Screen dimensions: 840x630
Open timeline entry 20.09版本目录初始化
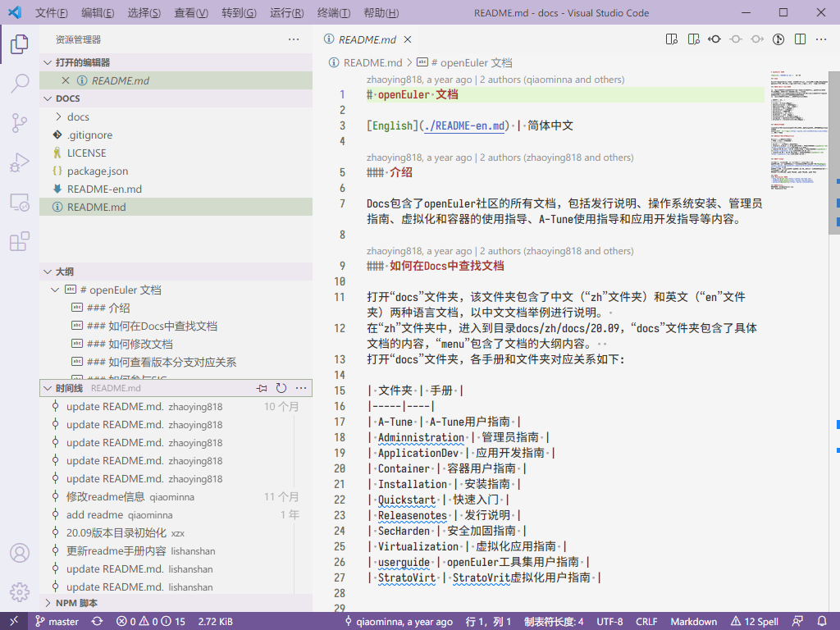point(176,532)
